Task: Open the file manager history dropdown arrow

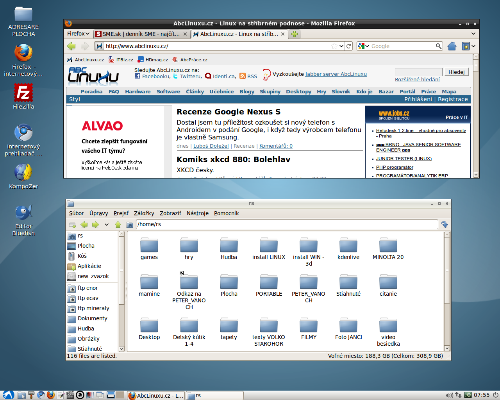Action: (x=107, y=225)
